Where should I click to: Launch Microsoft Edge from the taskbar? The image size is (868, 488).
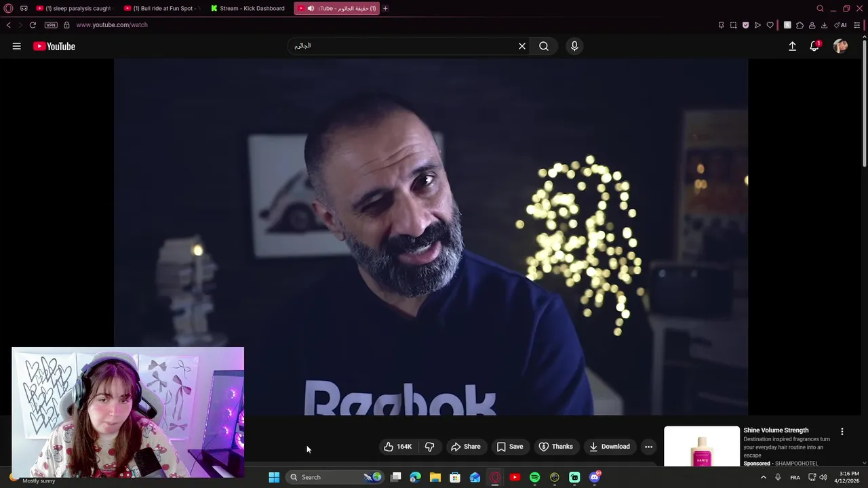416,477
